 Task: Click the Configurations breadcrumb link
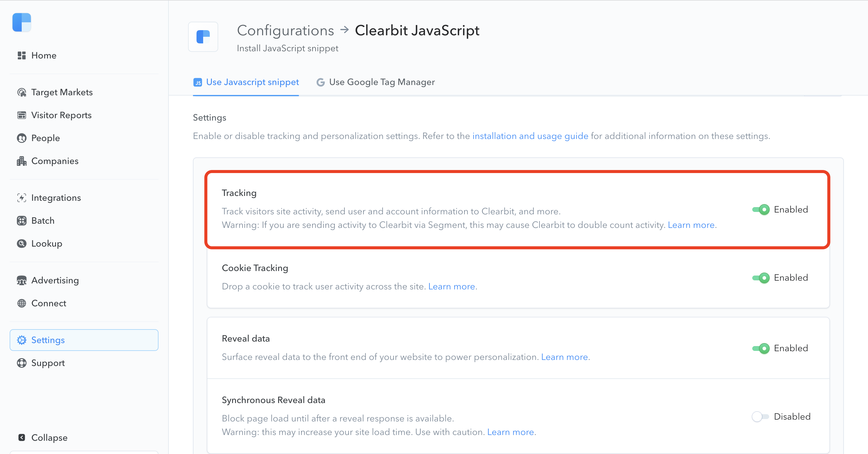(x=285, y=30)
